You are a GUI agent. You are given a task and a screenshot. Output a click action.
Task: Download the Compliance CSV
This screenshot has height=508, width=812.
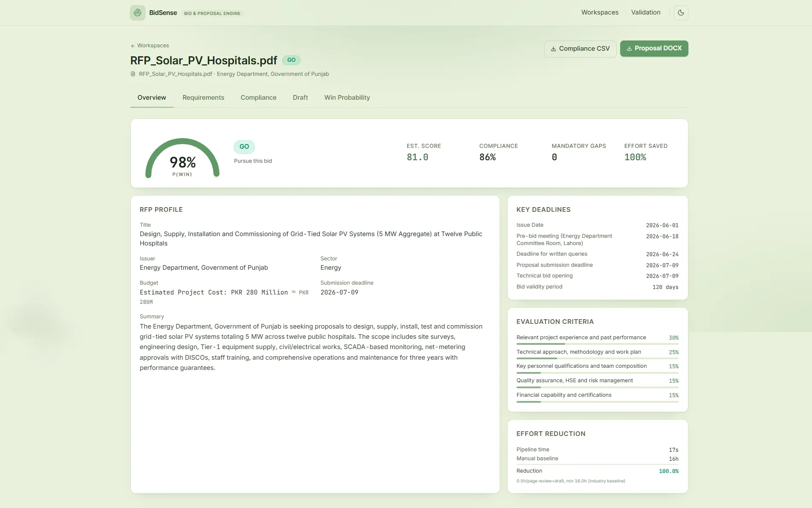point(580,49)
